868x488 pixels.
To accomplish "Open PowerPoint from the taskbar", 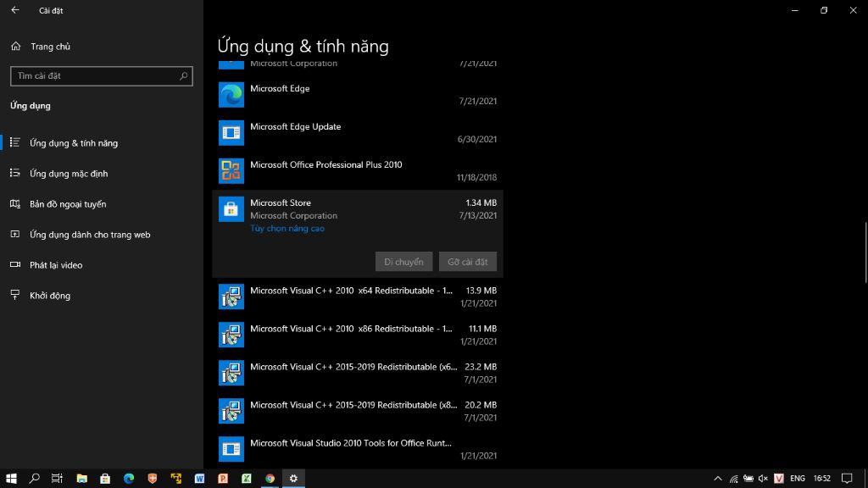I will 223,478.
